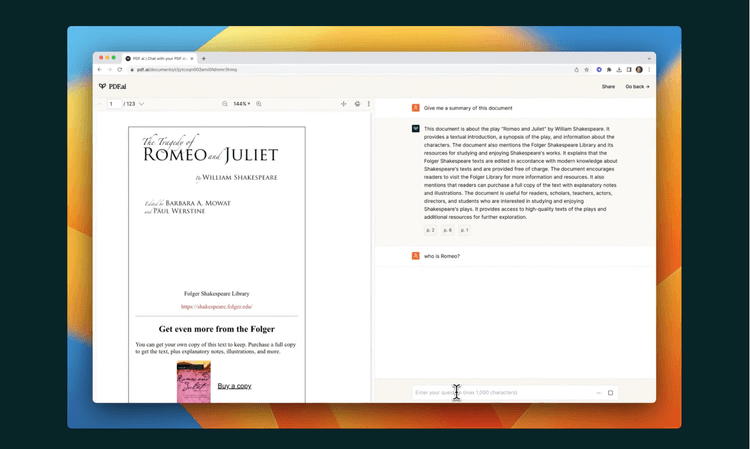Click the "who is Romeo?" message text
The width and height of the screenshot is (750, 449).
coord(442,256)
